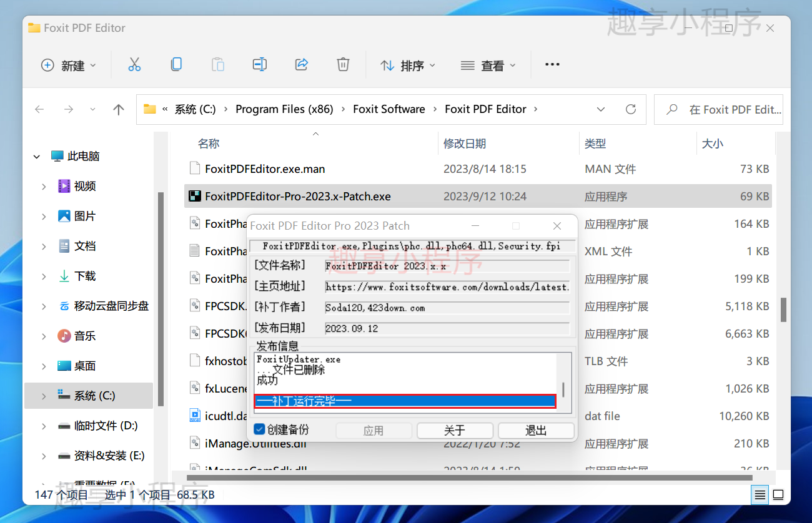Click the 发布日期 field 2023.09.12
This screenshot has height=523, width=812.
click(447, 328)
